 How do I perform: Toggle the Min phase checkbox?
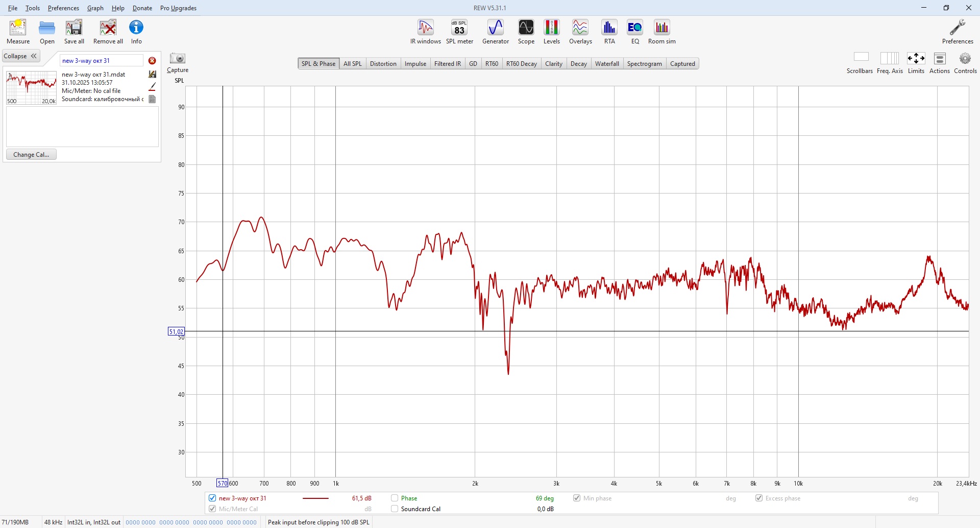pos(577,498)
